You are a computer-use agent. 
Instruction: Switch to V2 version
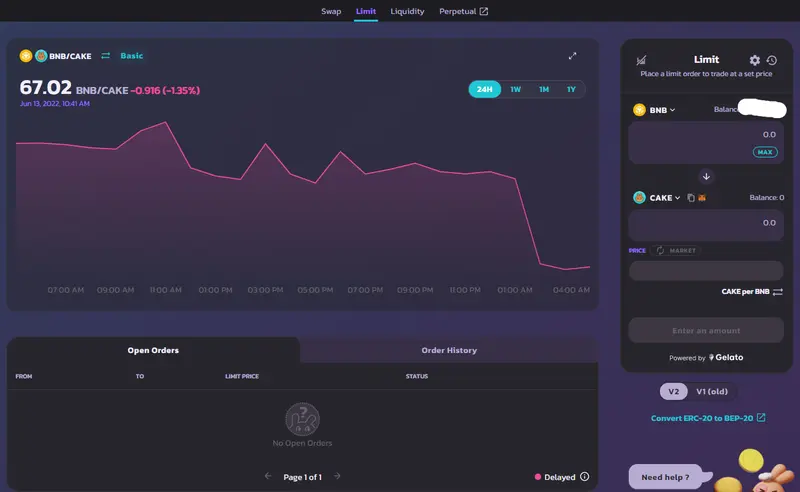[x=673, y=391]
